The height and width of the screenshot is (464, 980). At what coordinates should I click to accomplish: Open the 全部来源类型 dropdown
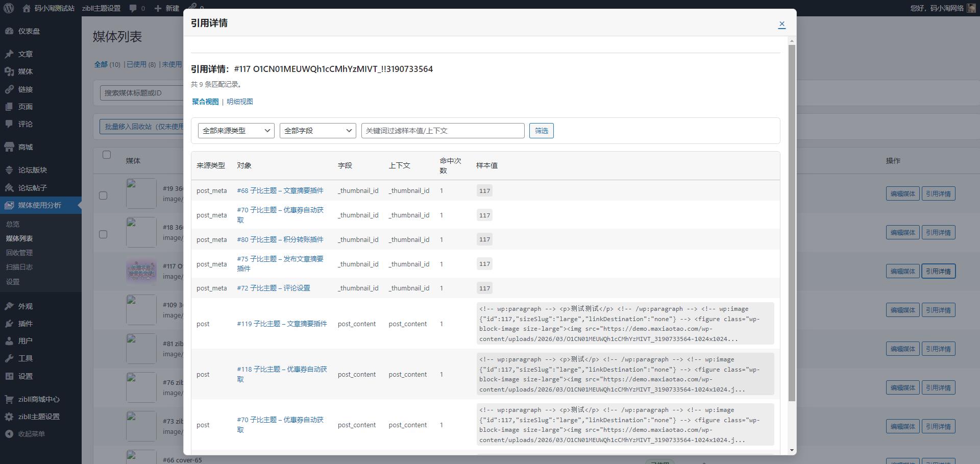(x=236, y=131)
